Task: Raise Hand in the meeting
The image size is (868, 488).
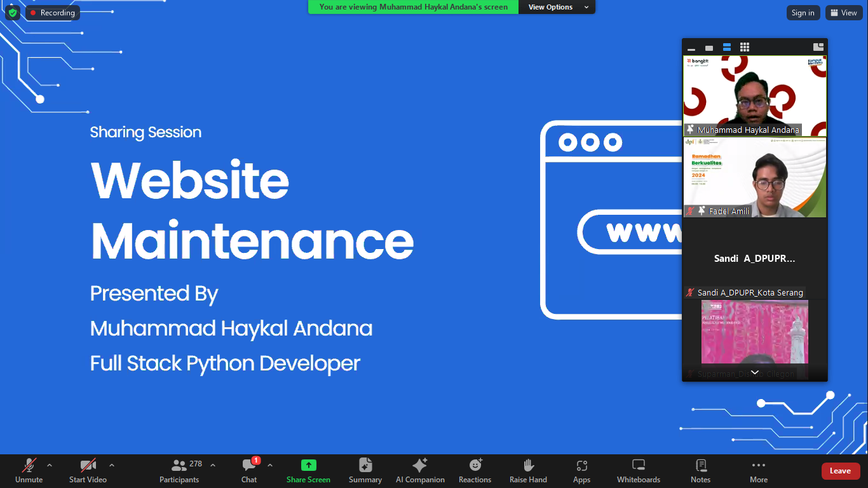Action: click(528, 471)
